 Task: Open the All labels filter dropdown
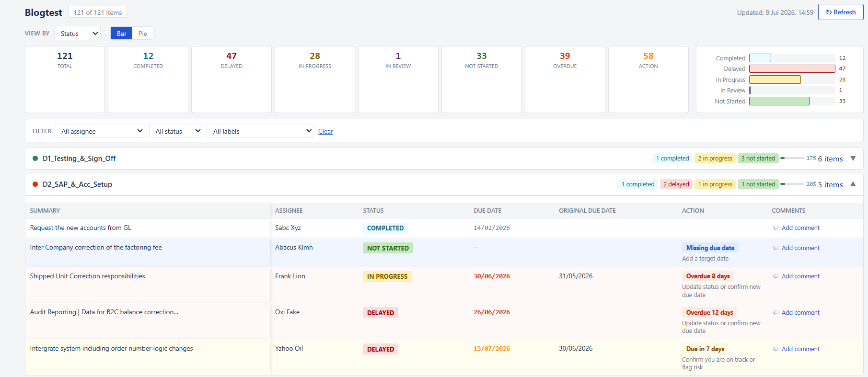tap(260, 131)
